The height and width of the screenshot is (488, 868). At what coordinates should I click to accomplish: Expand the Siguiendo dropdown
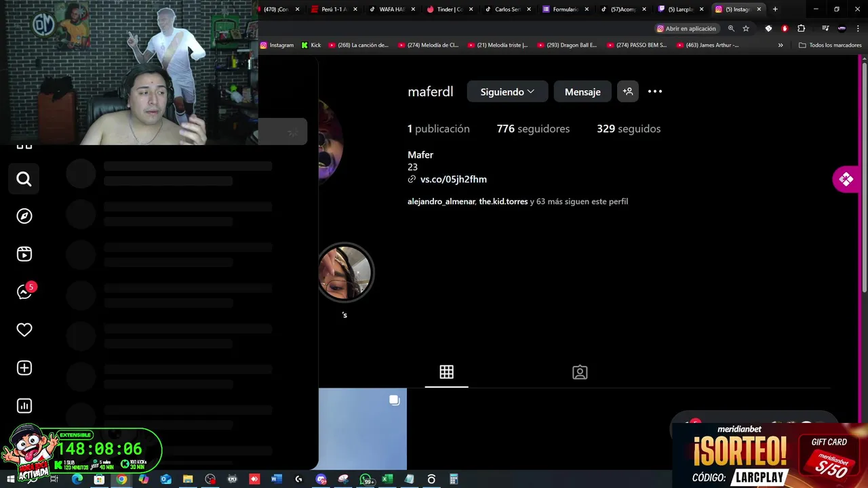pos(507,91)
